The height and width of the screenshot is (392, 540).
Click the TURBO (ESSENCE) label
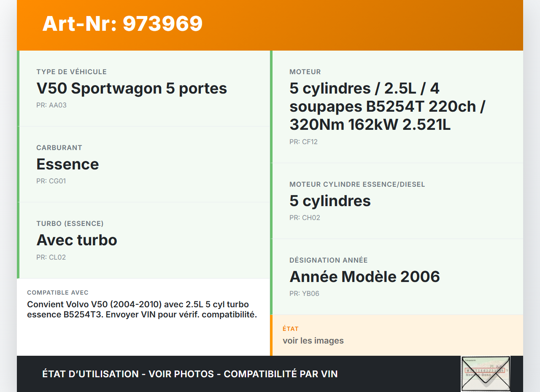coord(70,224)
